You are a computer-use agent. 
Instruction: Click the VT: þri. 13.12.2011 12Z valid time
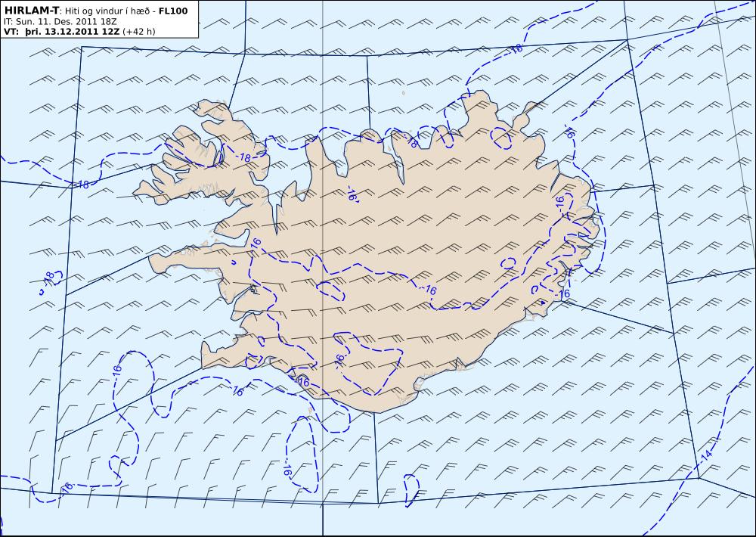point(62,32)
